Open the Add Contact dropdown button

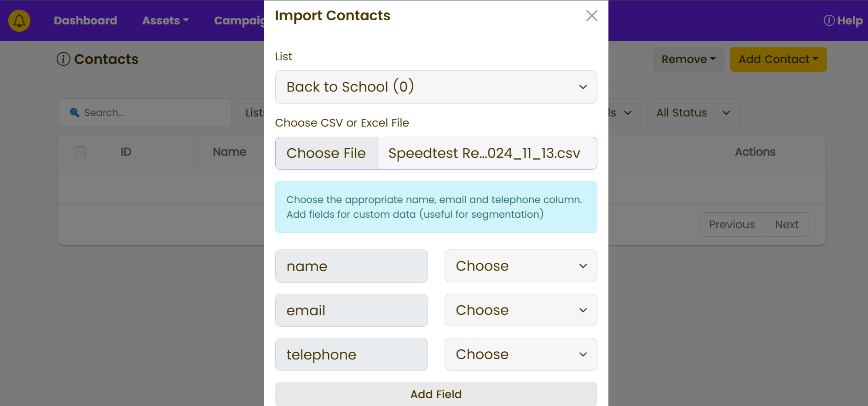click(x=778, y=59)
